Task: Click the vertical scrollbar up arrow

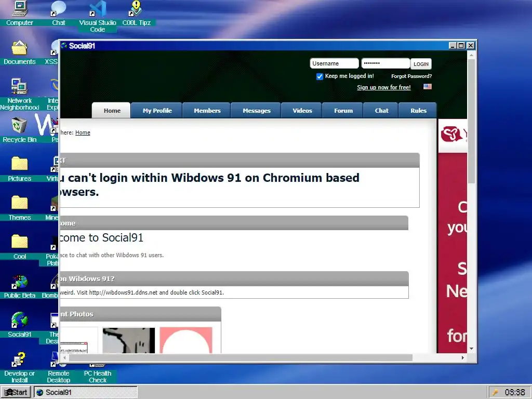Action: tap(471, 55)
